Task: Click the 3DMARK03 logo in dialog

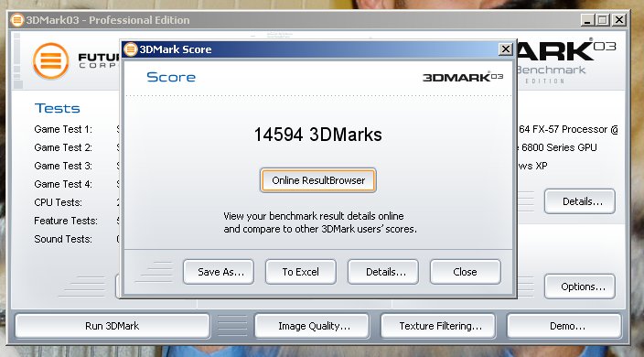Action: pyautogui.click(x=463, y=77)
